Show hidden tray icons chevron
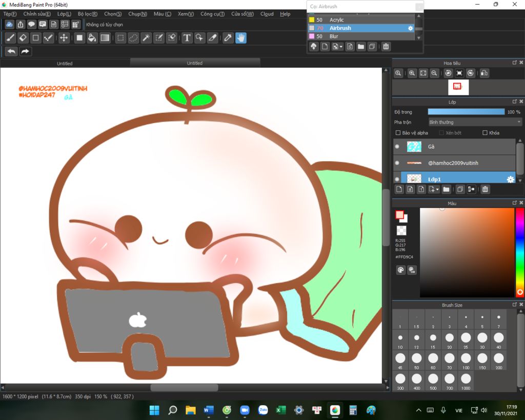 [418, 410]
